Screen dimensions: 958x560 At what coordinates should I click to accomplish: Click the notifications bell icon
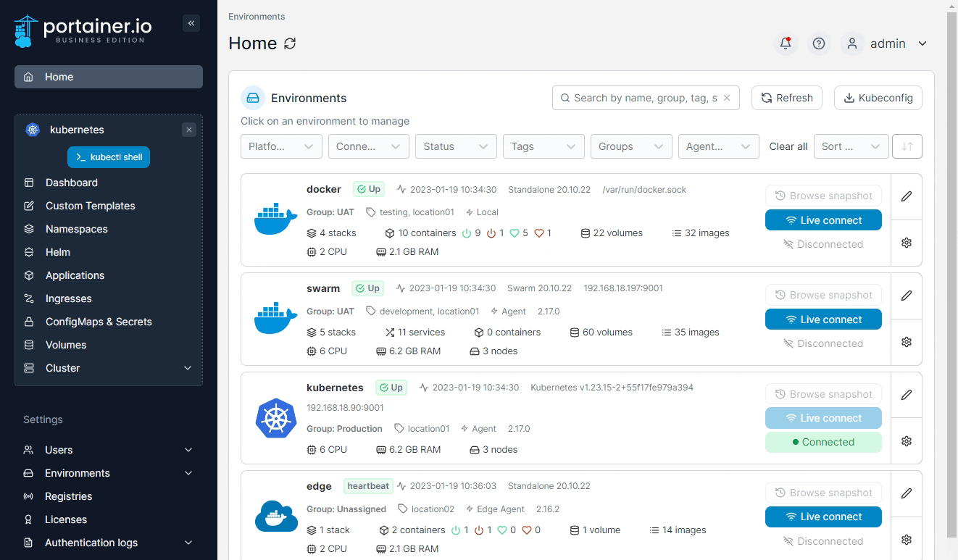click(785, 43)
